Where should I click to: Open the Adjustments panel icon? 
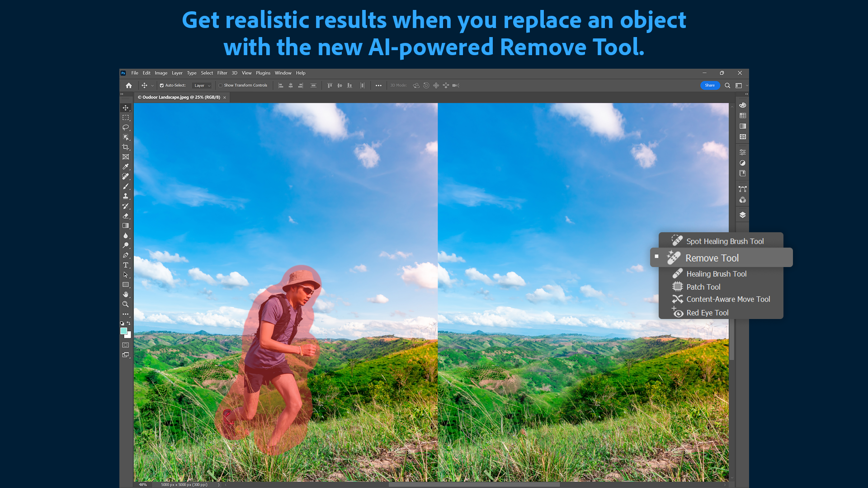743,152
